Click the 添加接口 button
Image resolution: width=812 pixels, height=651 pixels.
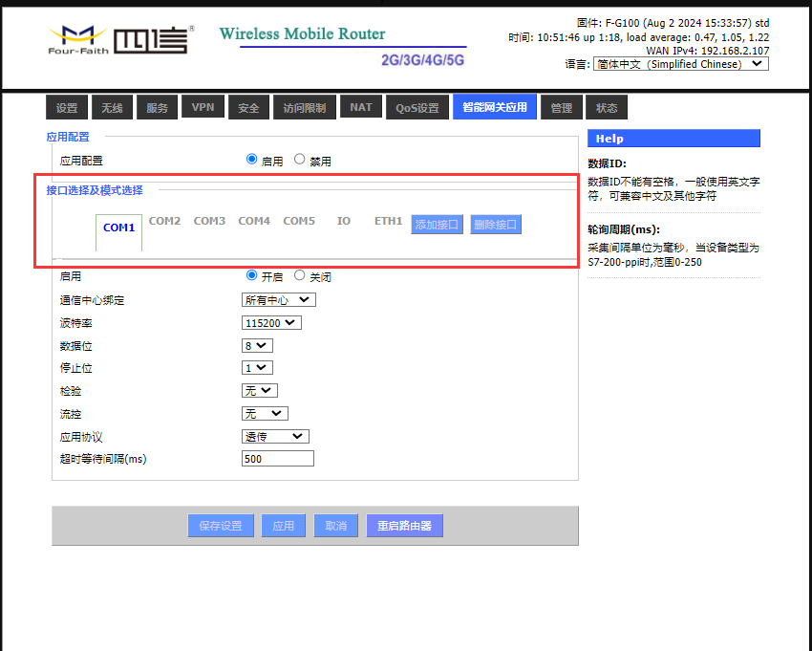438,225
